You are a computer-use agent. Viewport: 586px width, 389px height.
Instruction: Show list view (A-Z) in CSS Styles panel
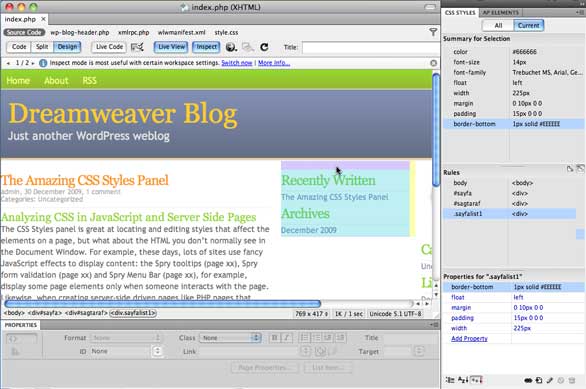coord(463,380)
